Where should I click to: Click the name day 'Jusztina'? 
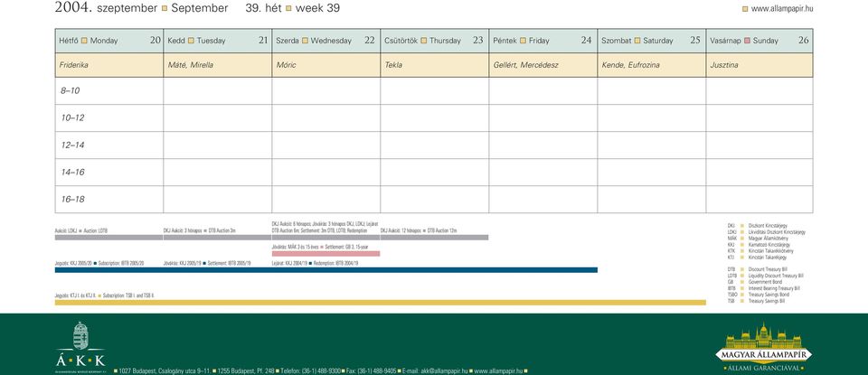pyautogui.click(x=724, y=65)
